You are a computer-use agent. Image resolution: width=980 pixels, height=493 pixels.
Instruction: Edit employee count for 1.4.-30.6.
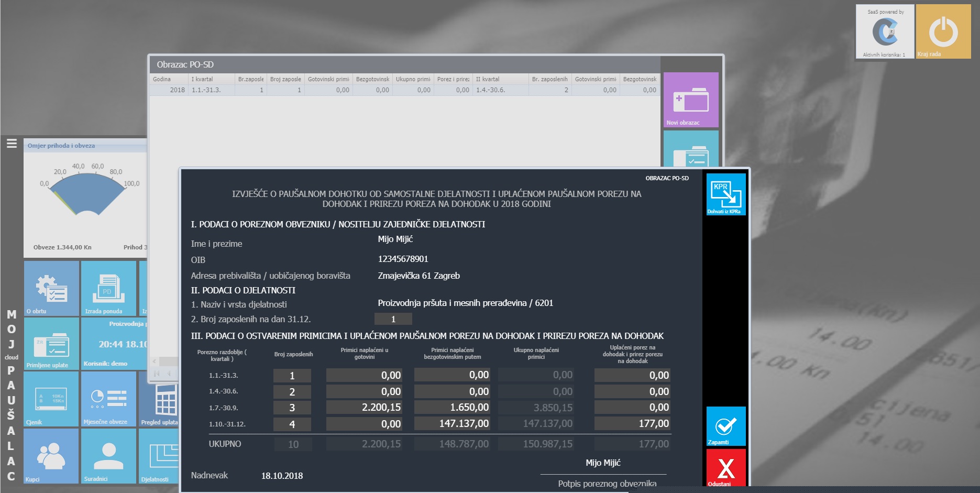coord(292,391)
